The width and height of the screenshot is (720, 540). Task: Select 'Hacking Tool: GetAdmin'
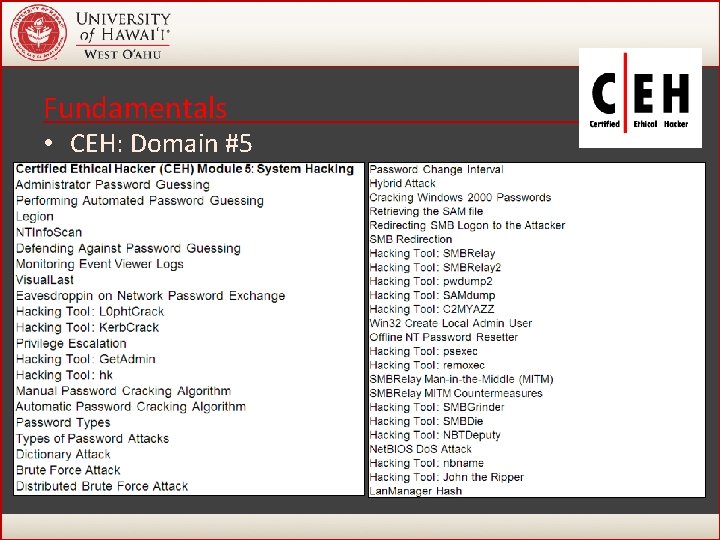coord(85,359)
